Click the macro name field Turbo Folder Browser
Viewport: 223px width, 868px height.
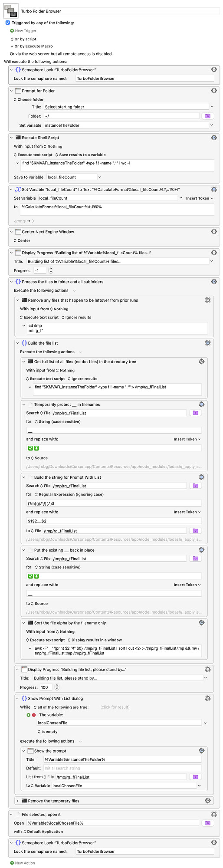coord(119,11)
